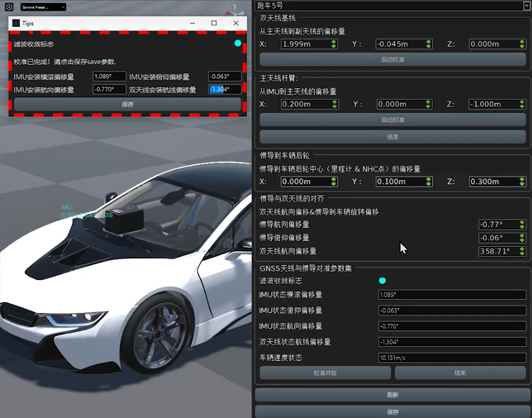Expand the 跑车5号 vehicle dropdown
The image size is (532, 418).
click(x=526, y=6)
